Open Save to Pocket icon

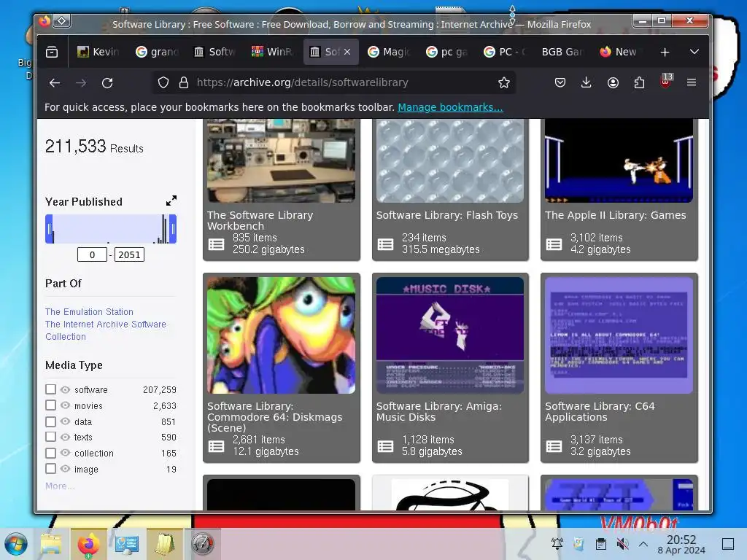click(x=560, y=83)
